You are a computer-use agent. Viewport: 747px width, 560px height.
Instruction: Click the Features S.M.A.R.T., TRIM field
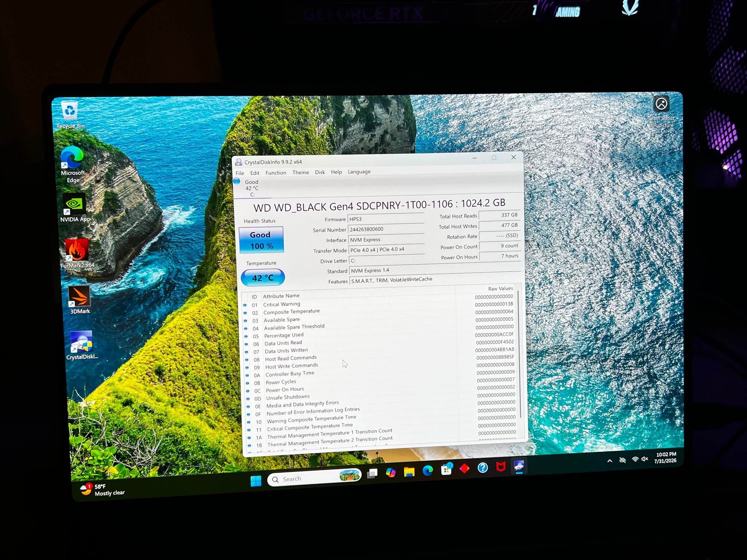436,279
